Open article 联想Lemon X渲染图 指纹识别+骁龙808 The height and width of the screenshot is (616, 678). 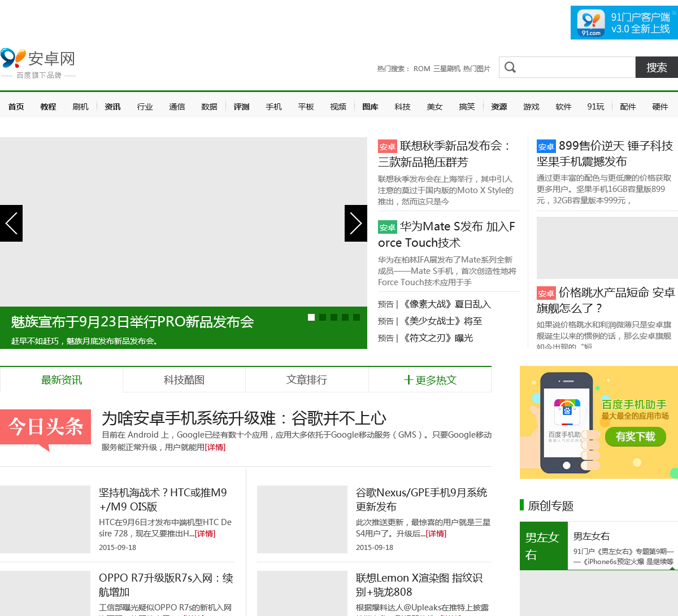point(419,585)
